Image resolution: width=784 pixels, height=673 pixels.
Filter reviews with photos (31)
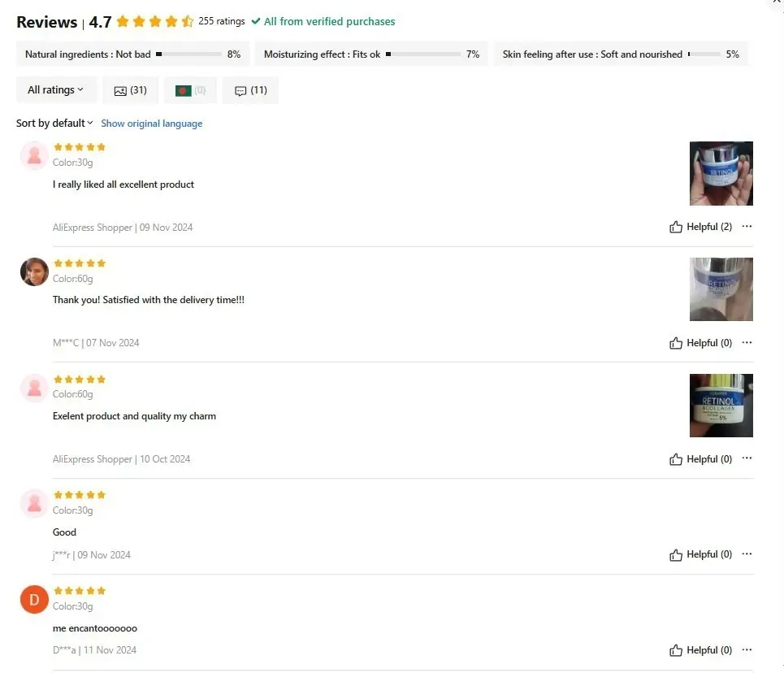coord(130,90)
